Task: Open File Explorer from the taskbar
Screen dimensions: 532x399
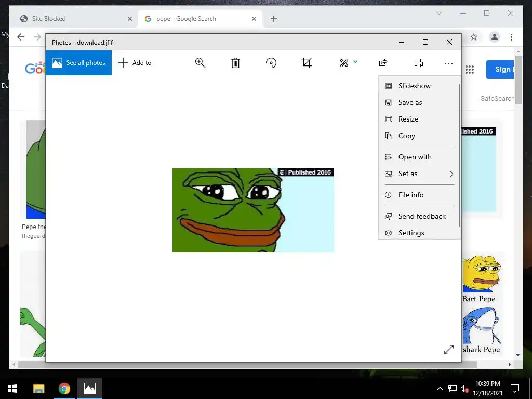Action: [x=38, y=389]
